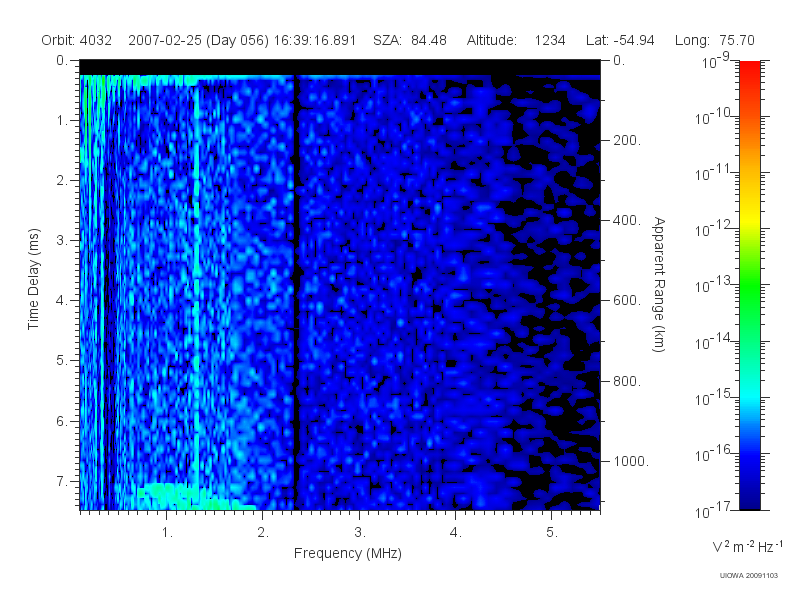Viewport: 800px width, 600px height.
Task: Click the red top of the color bar
Action: (749, 69)
